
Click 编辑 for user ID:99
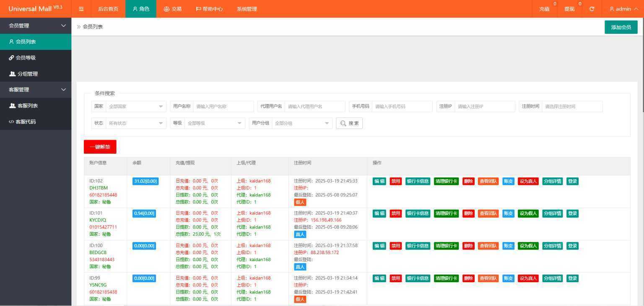click(x=379, y=278)
